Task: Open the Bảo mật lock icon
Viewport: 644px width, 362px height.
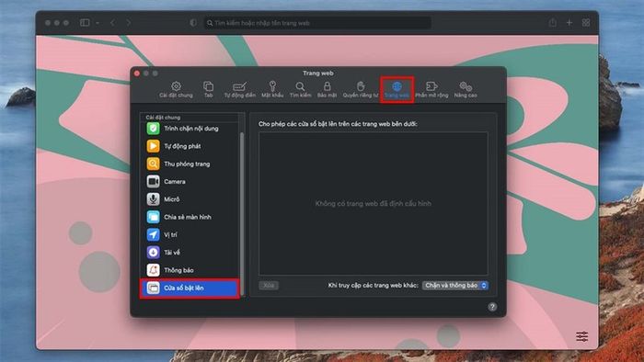Action: point(327,89)
